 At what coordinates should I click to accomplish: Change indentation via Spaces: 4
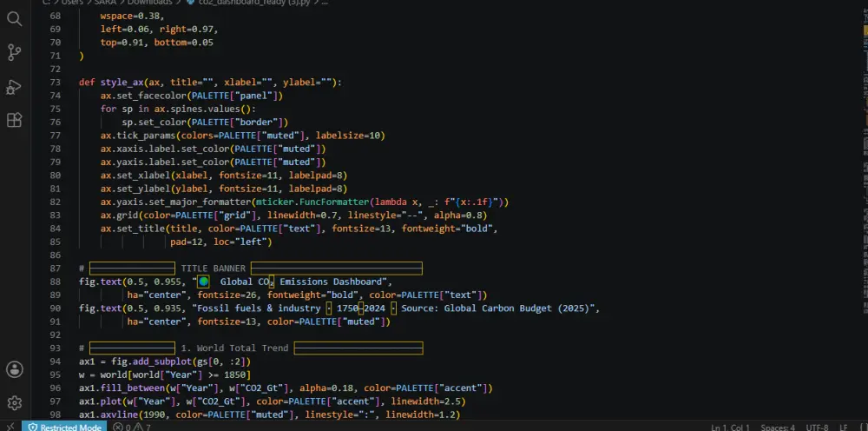(x=778, y=428)
